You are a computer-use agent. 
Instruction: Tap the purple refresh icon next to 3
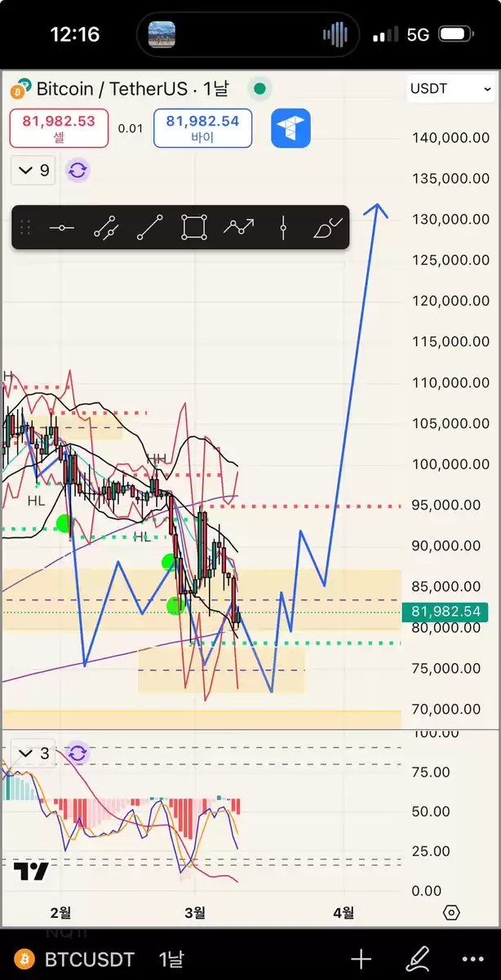78,753
